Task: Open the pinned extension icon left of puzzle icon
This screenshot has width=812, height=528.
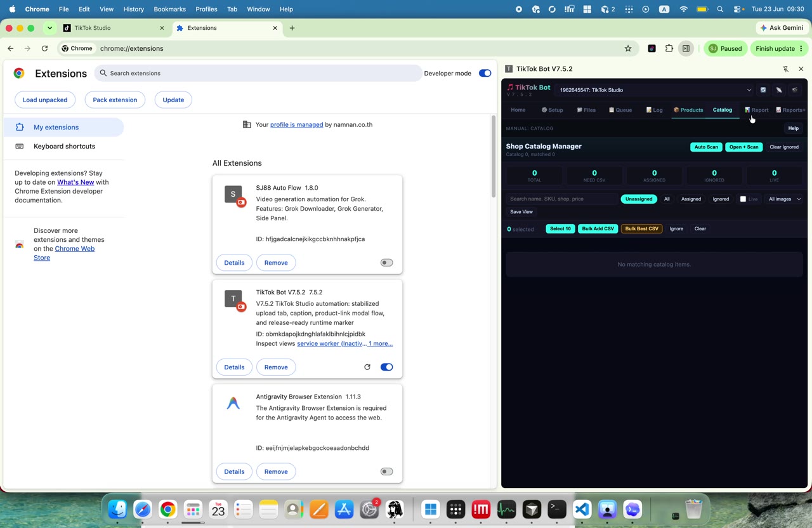Action: point(652,48)
